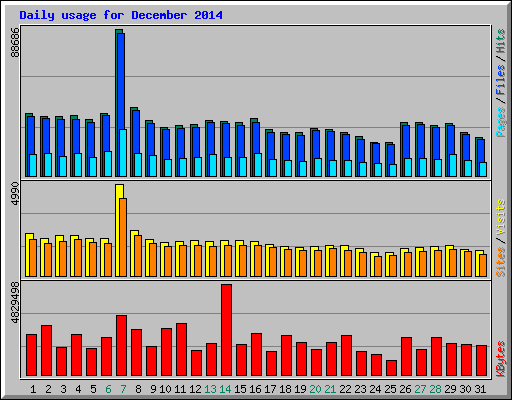Click the Pages legend label
Screen dimensions: 512x400
coord(501,122)
